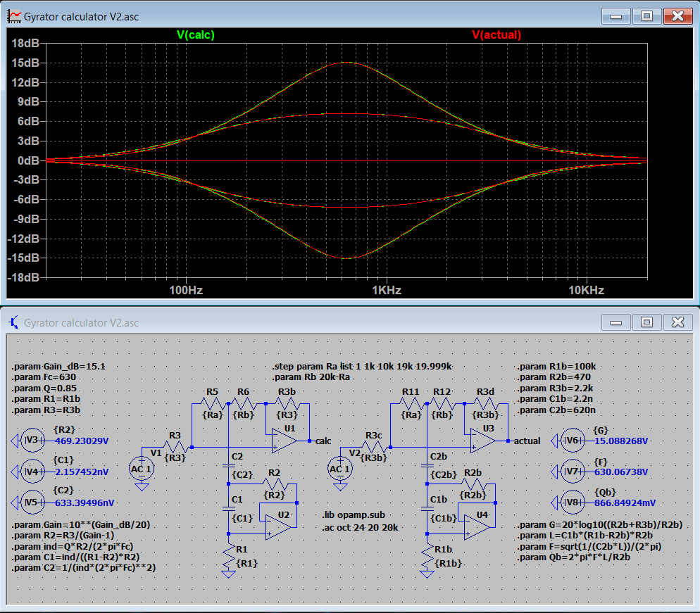Select voltage source V1 symbol
700x613 pixels.
(142, 469)
